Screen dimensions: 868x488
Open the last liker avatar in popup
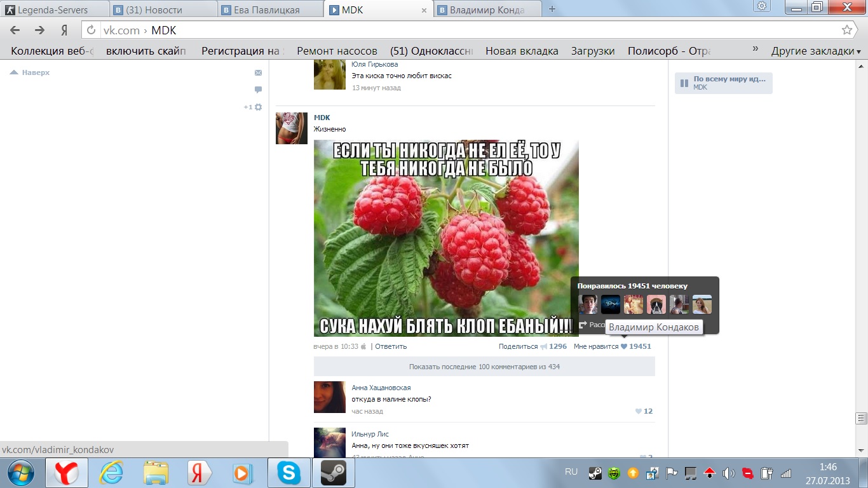702,304
